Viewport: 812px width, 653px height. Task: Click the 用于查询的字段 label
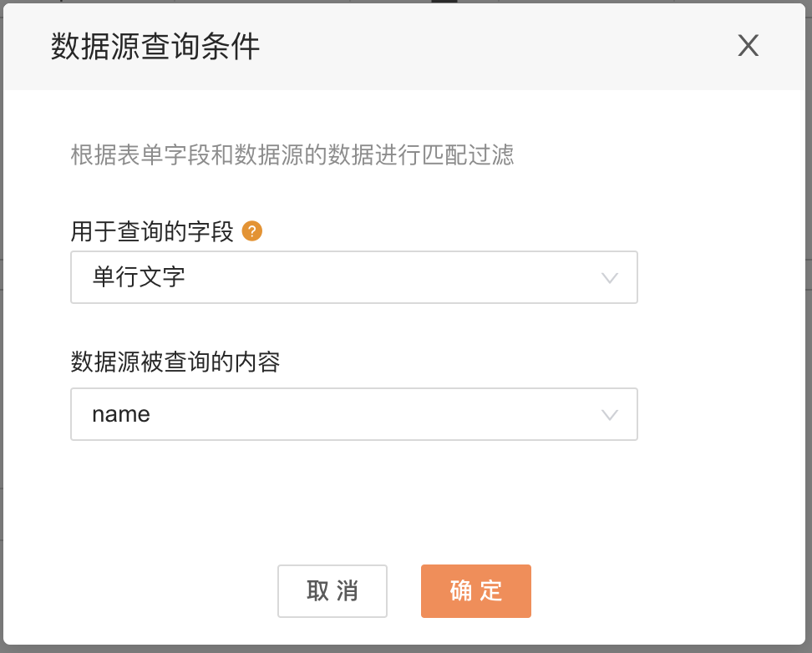152,231
